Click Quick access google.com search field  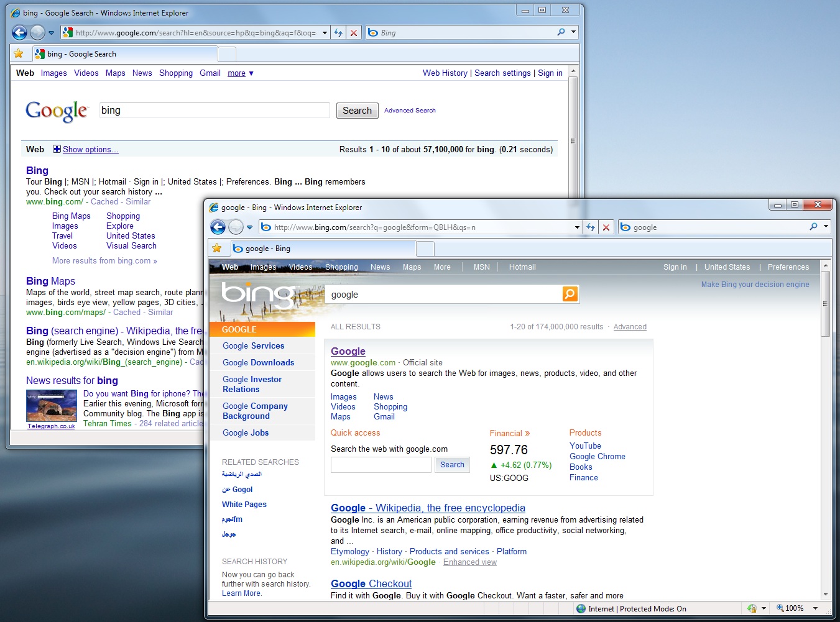[x=381, y=465]
